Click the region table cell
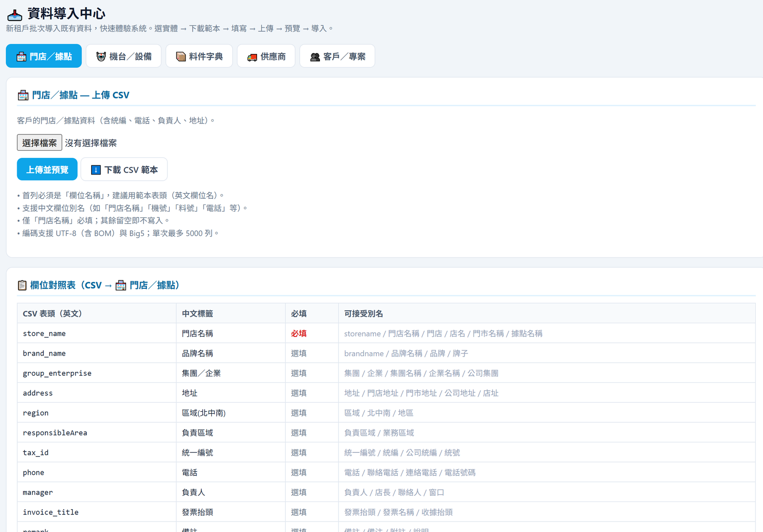 97,413
